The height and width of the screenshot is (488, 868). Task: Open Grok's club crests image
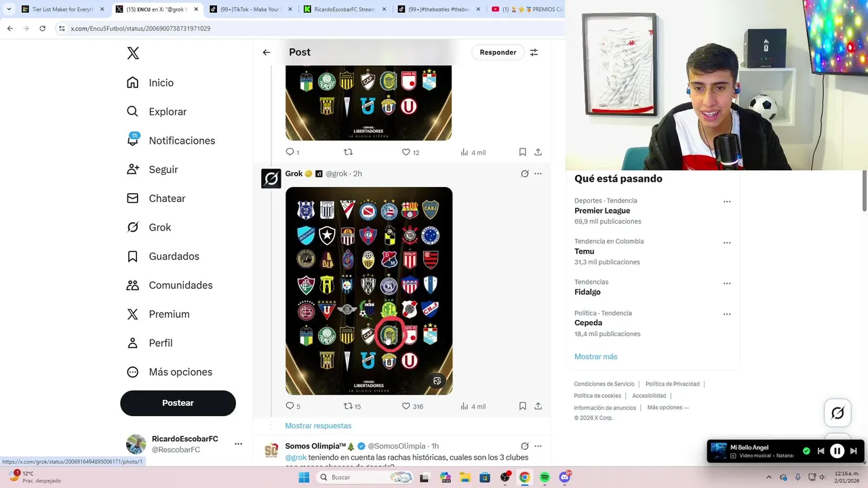(x=369, y=291)
